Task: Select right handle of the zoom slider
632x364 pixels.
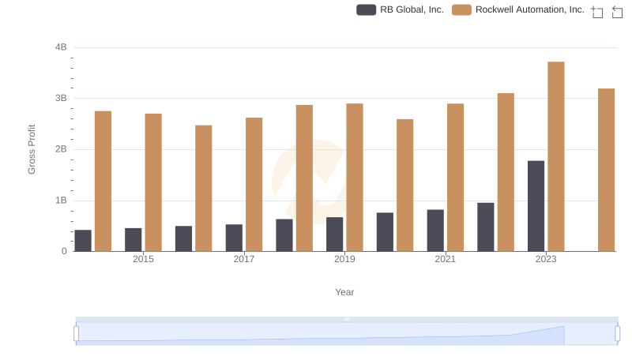Action: [617, 334]
